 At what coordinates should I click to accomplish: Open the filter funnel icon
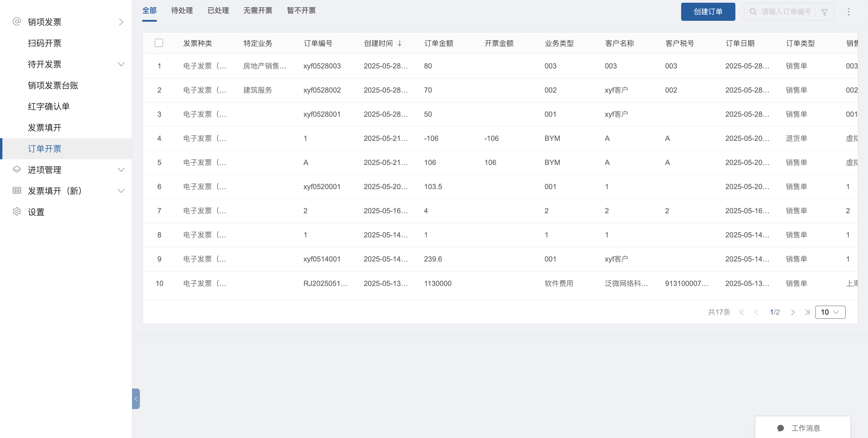click(x=825, y=12)
